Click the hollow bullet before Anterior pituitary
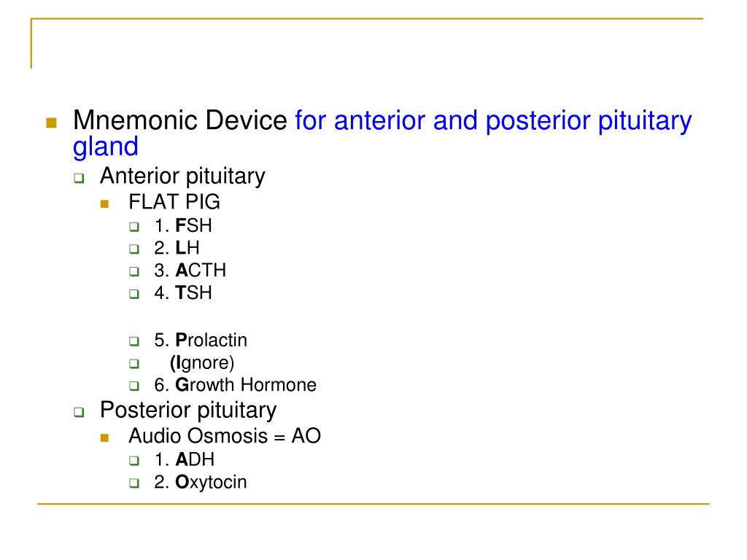The height and width of the screenshot is (560, 747). (79, 179)
